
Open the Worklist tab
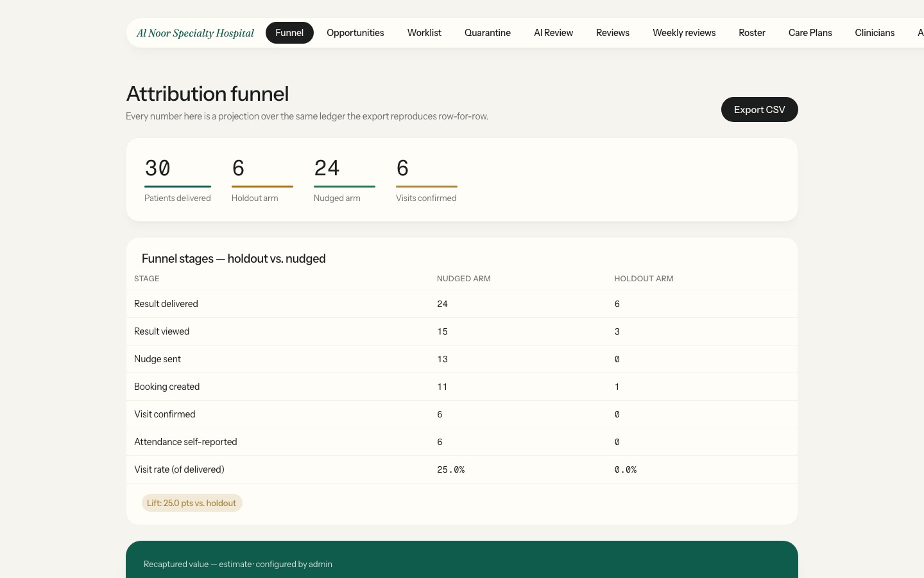click(x=424, y=33)
